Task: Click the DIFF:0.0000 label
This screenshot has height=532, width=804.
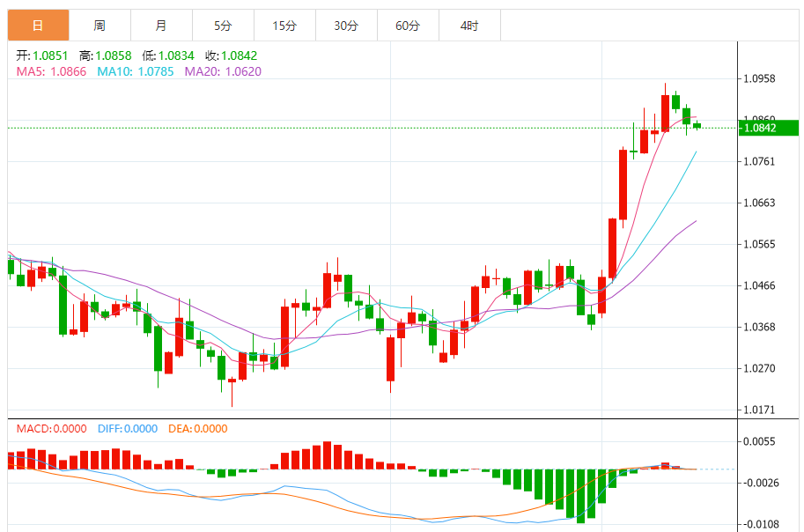Action: [128, 429]
